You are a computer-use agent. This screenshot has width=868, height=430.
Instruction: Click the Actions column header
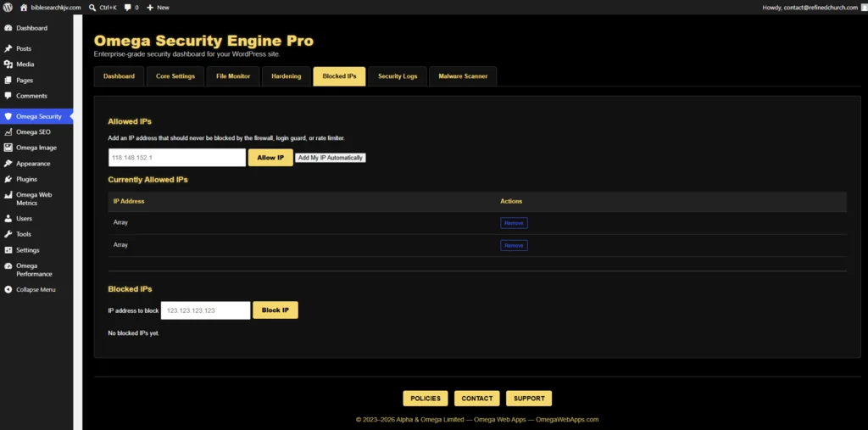511,201
